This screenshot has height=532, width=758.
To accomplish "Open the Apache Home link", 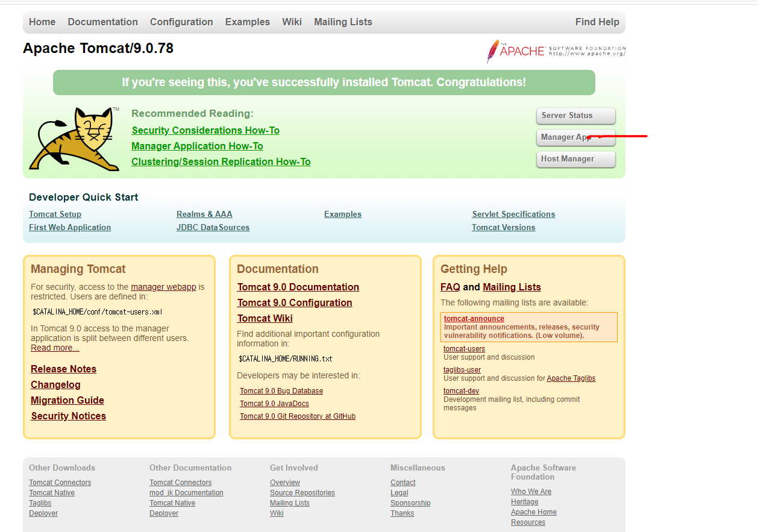I will click(x=533, y=512).
